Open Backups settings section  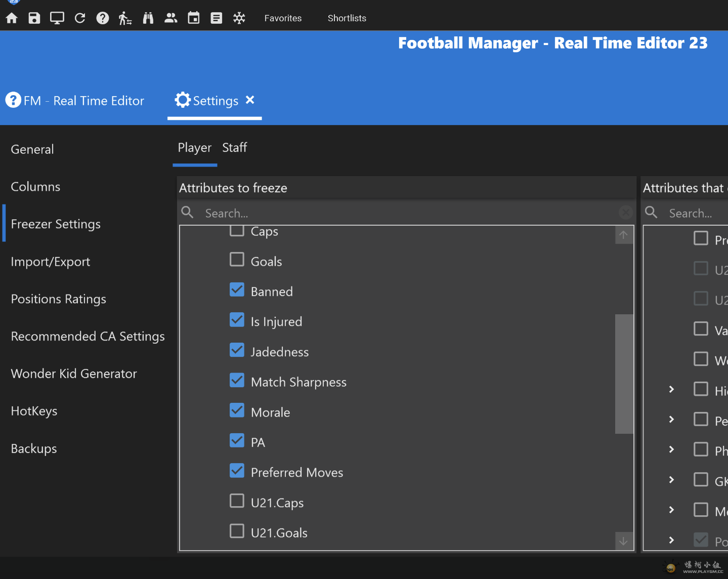pyautogui.click(x=34, y=448)
